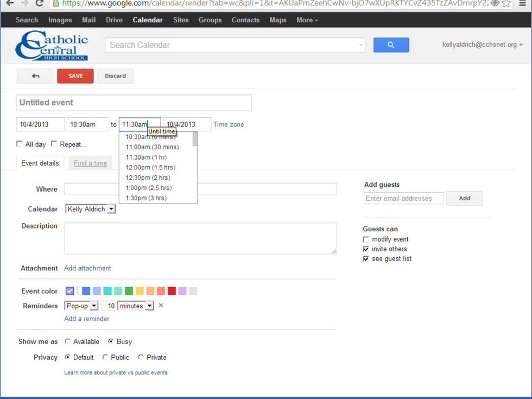Viewport: 532px width, 399px height.
Task: Click the back arrow button
Action: tap(35, 76)
